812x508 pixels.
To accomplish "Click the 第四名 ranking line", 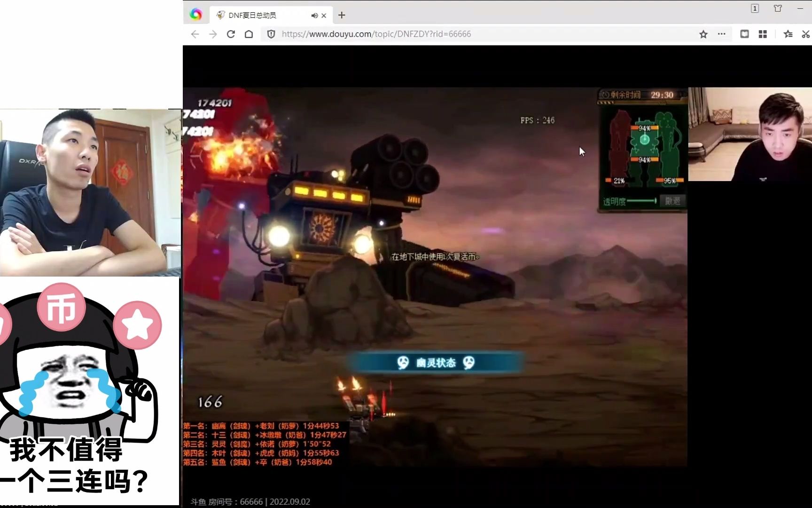I will click(261, 453).
